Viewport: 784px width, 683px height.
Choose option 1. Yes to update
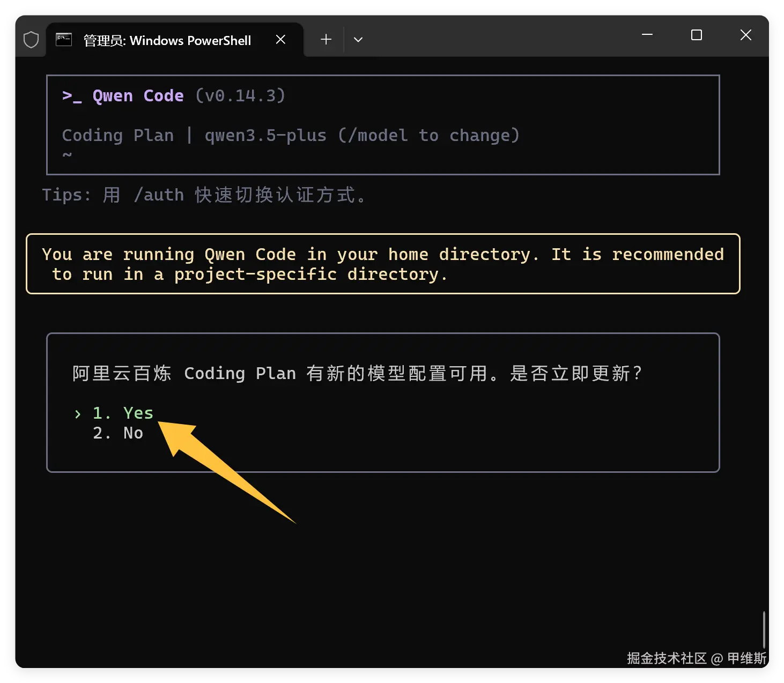point(123,413)
